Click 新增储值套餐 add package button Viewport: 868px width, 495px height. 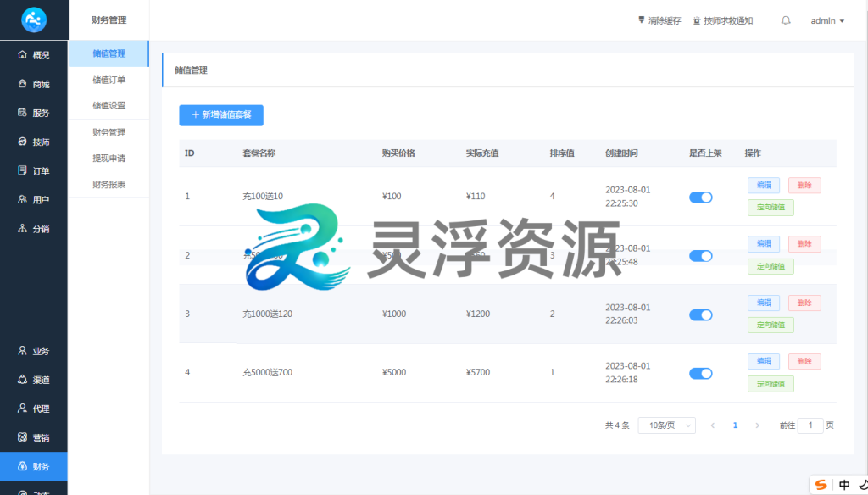pos(221,115)
